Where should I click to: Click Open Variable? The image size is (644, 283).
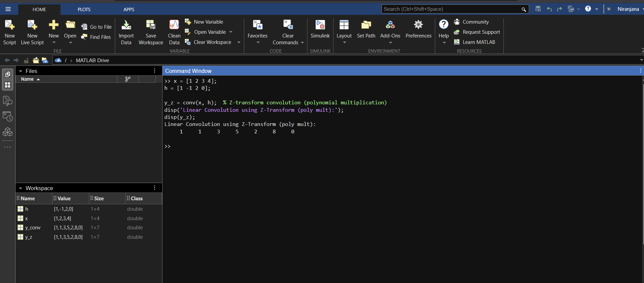pyautogui.click(x=205, y=32)
